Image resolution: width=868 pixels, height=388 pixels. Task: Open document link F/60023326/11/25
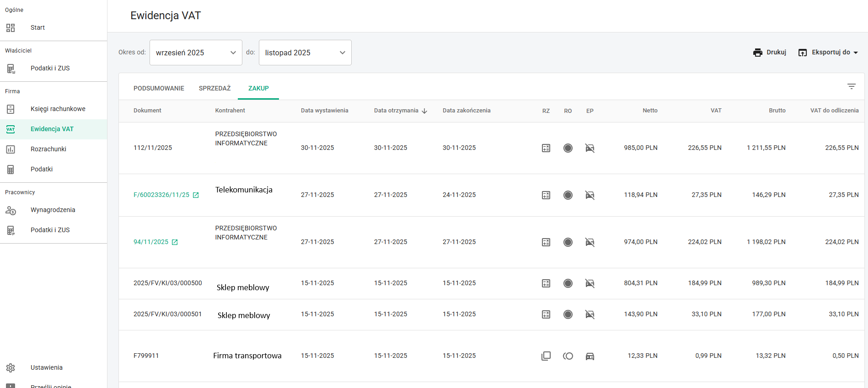coord(161,195)
